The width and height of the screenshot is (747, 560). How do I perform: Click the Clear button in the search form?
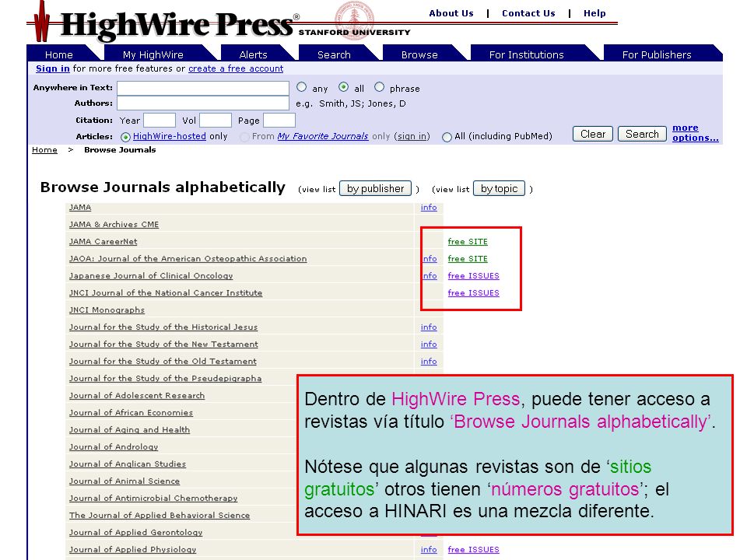[x=593, y=134]
